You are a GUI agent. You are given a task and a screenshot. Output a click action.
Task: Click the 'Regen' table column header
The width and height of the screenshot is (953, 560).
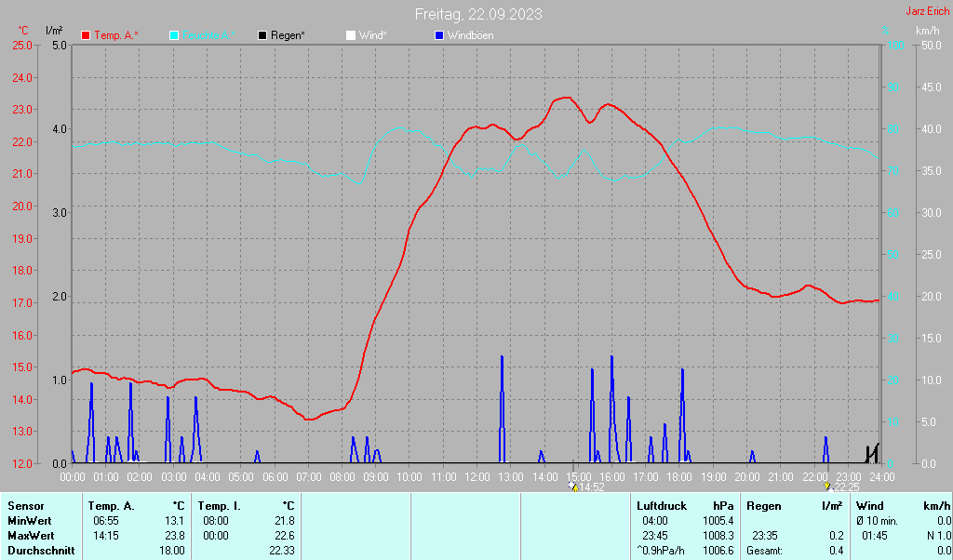pyautogui.click(x=764, y=506)
